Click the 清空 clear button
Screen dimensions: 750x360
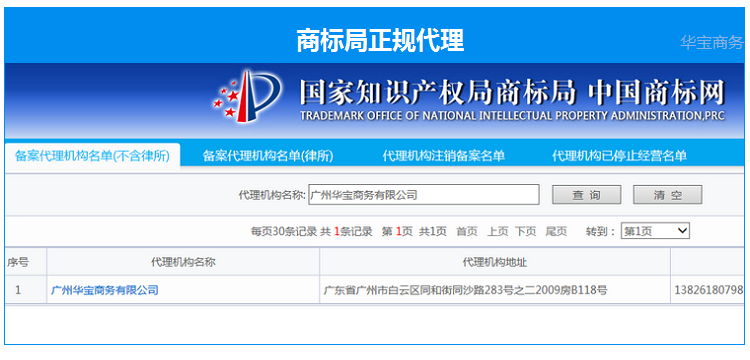pos(668,195)
